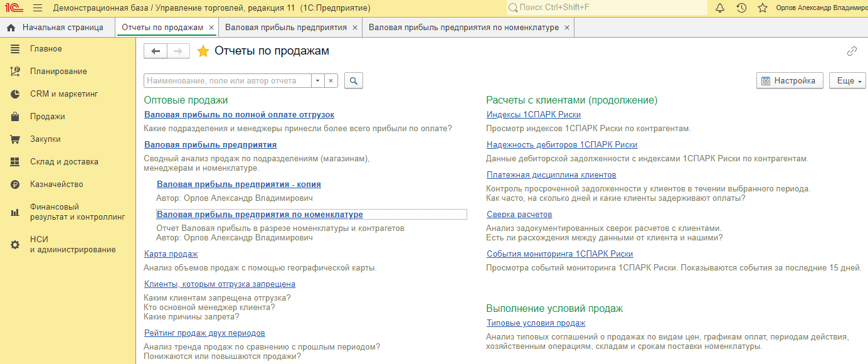The width and height of the screenshot is (868, 364).
Task: Click the magnifier search reports button
Action: [x=354, y=81]
